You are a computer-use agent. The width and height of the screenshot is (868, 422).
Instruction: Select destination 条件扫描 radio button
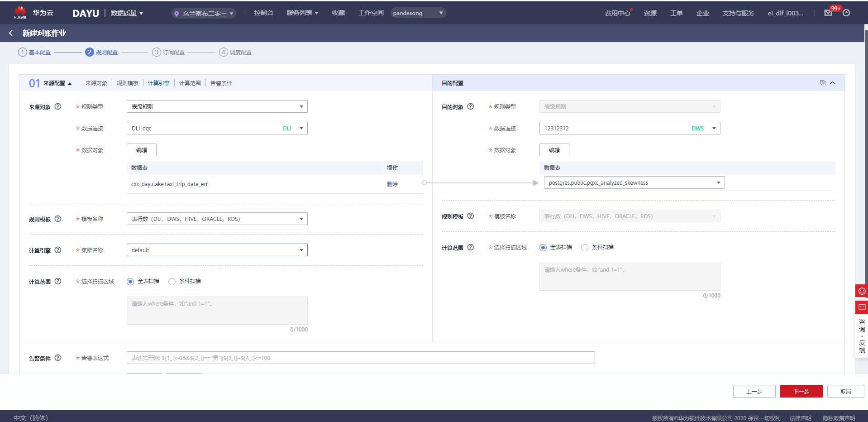pos(585,248)
